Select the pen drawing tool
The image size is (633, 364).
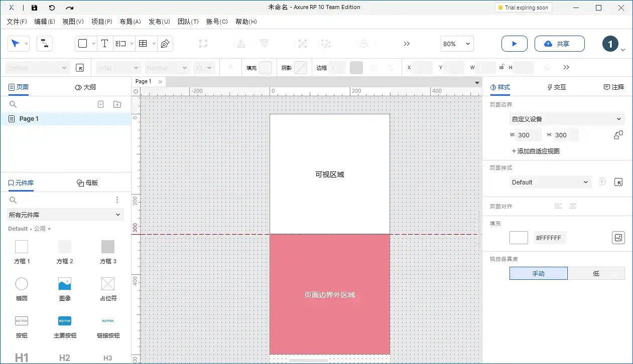click(x=164, y=44)
